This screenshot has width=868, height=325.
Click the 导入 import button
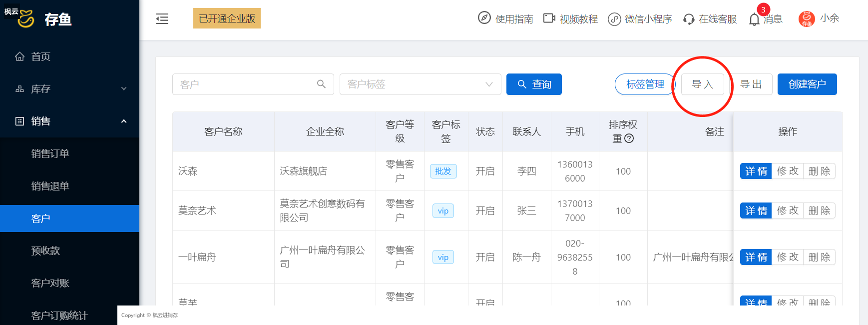pyautogui.click(x=702, y=84)
